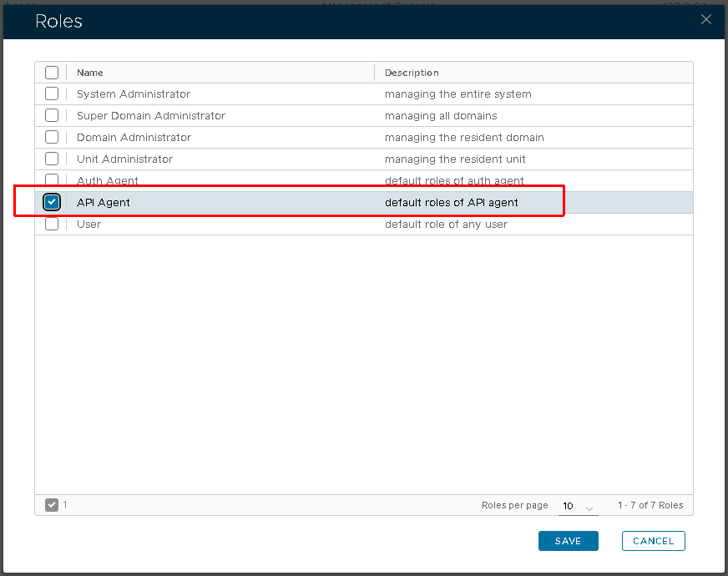
Task: Click the Domain Administrator row name
Action: tap(134, 138)
